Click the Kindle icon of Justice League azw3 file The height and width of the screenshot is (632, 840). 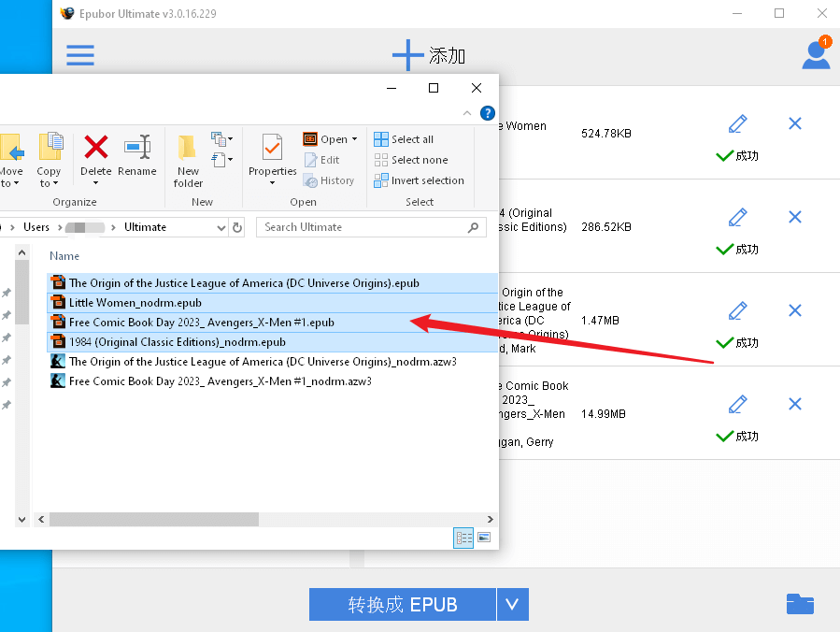(58, 361)
